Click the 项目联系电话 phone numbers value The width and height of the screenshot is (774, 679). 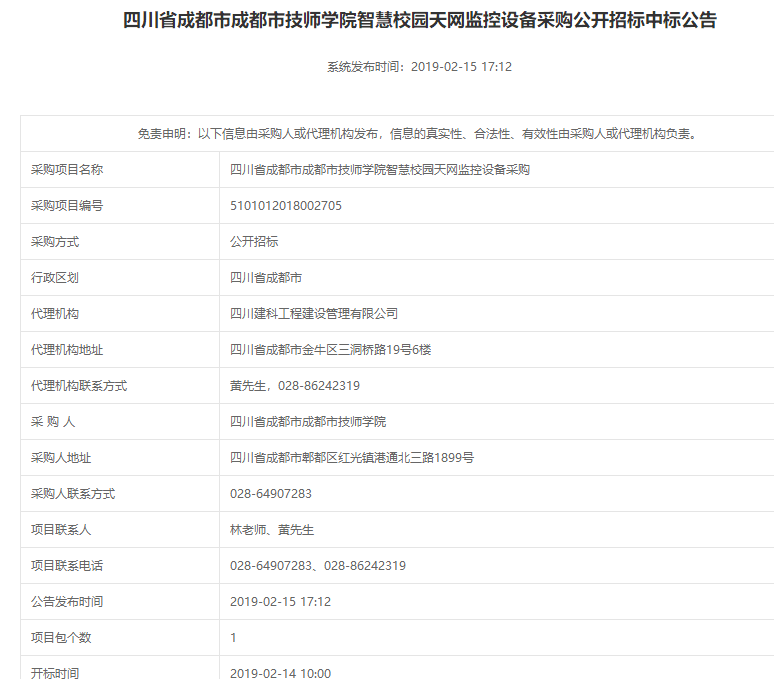pos(318,566)
